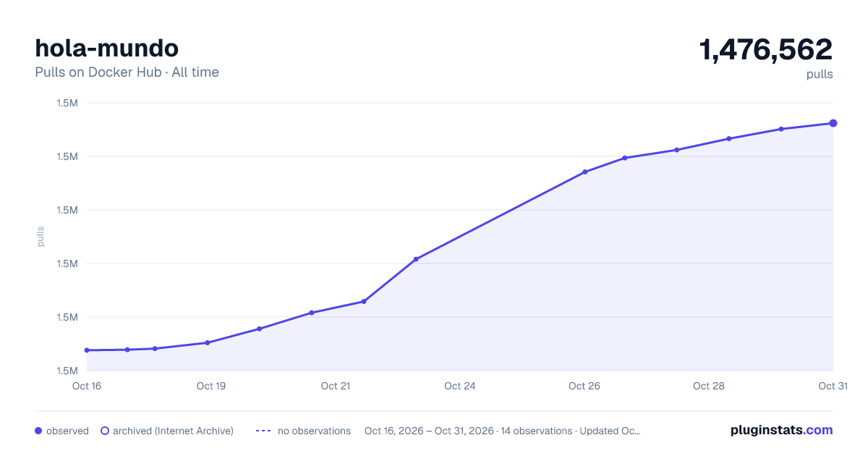
Task: Click the hollow circle icon beside "archived"
Action: 105,431
